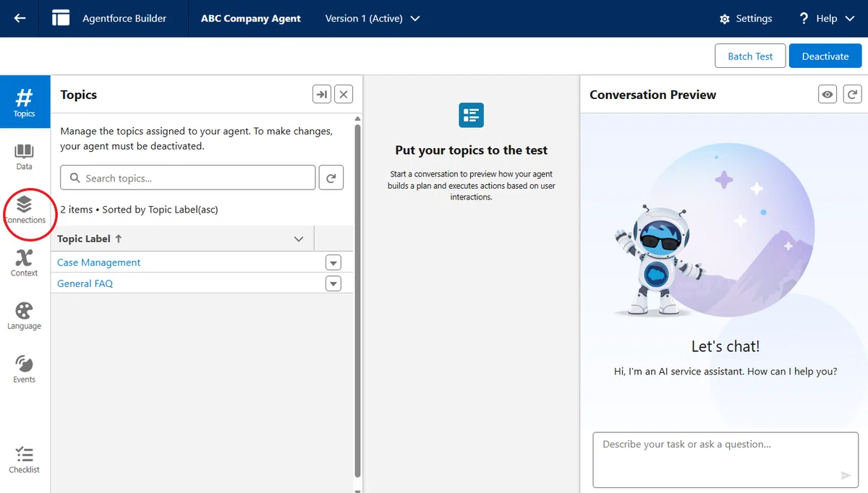
Task: Click the Describe your task input box
Action: pyautogui.click(x=725, y=460)
